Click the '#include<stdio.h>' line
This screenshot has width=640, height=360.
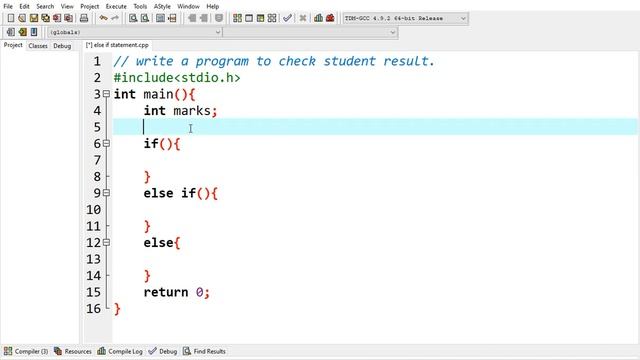pyautogui.click(x=177, y=78)
